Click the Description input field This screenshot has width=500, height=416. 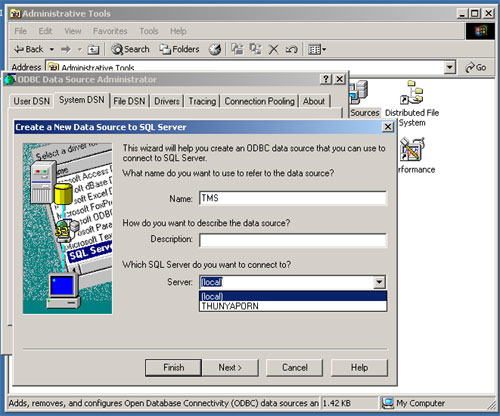(293, 240)
